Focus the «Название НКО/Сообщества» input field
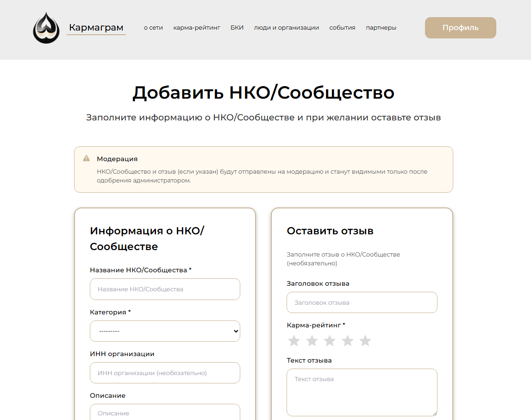531x420 pixels. (165, 289)
